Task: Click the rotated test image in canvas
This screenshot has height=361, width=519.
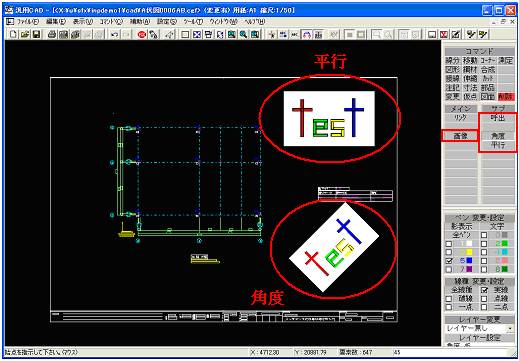Action: (334, 248)
